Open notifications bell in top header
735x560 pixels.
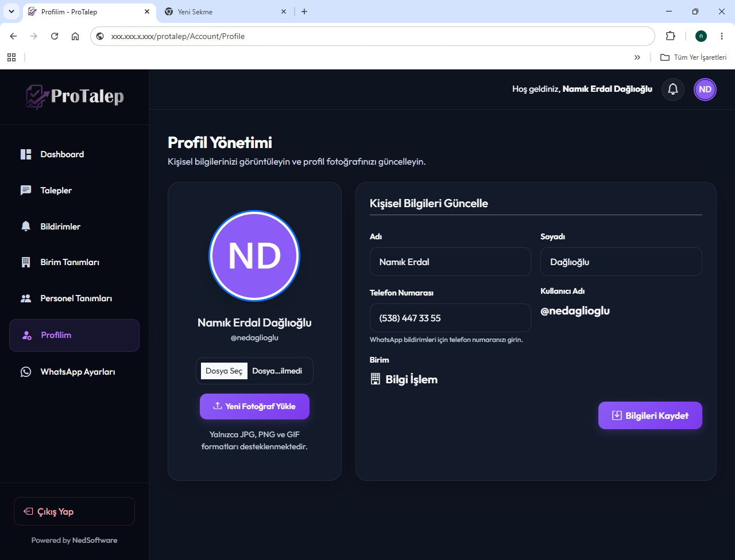pyautogui.click(x=673, y=90)
